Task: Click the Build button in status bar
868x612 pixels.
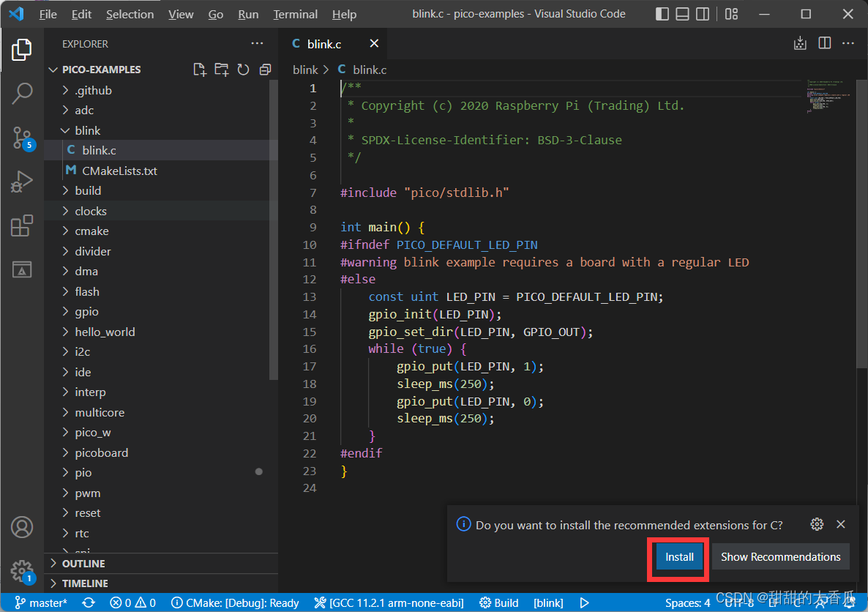Action: click(x=498, y=602)
